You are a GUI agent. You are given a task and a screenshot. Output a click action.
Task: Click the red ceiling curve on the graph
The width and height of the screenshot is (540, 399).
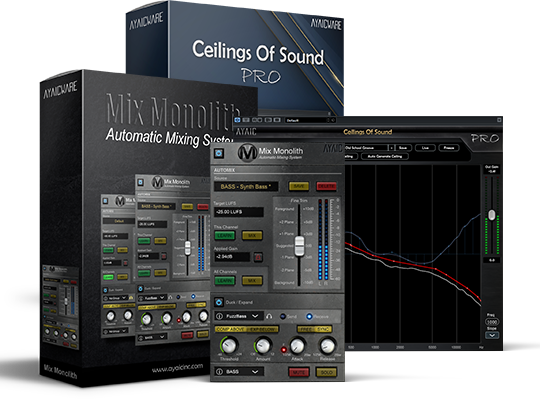[x=413, y=265]
